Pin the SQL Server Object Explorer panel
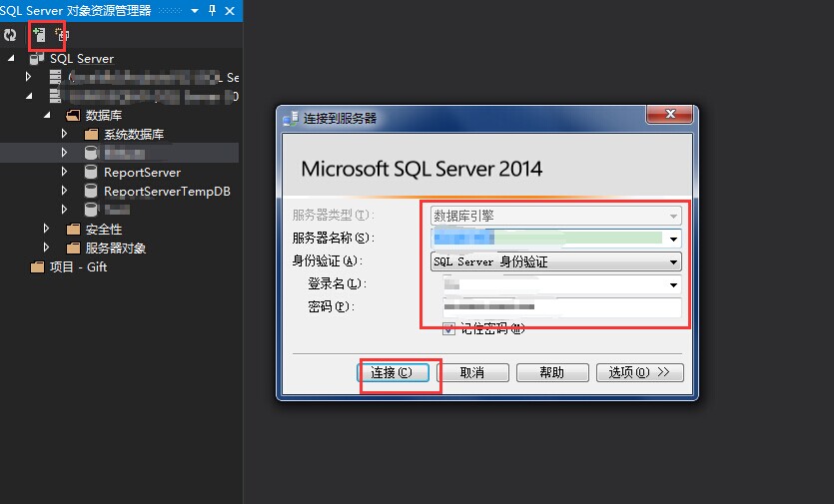 212,11
